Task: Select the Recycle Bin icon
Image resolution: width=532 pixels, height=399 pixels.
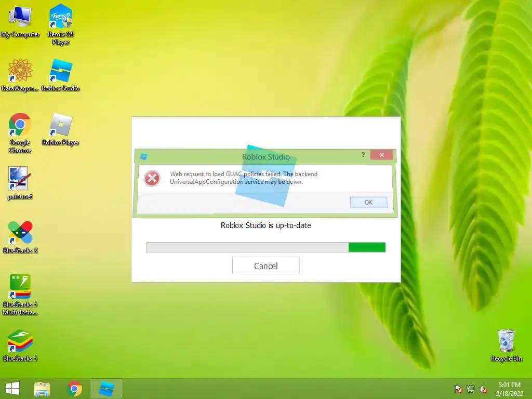Action: 506,345
